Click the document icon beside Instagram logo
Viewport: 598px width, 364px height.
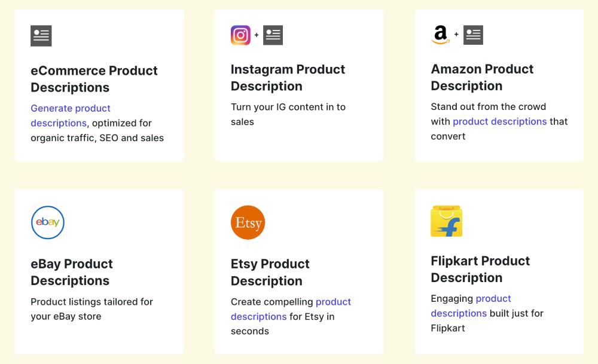(273, 35)
